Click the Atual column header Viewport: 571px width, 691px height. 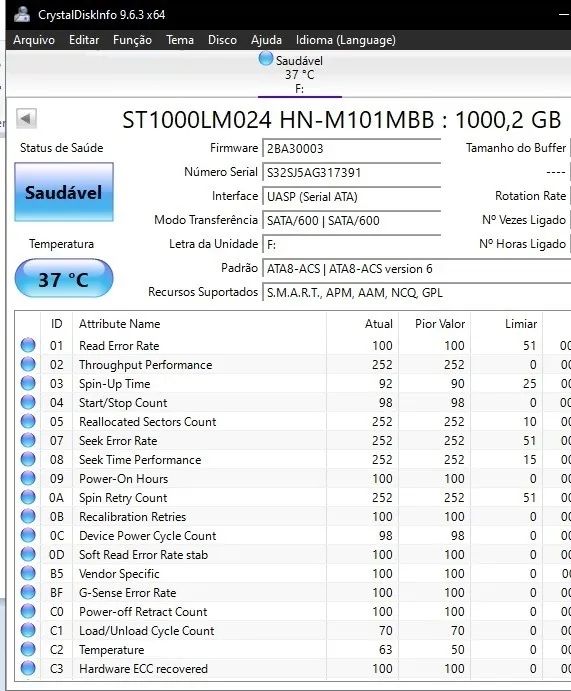pos(363,324)
